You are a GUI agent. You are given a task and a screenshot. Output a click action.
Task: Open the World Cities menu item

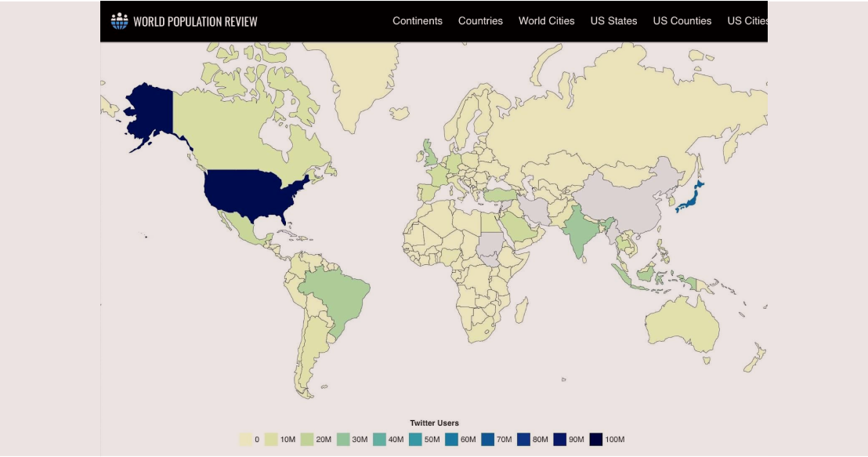coord(546,21)
